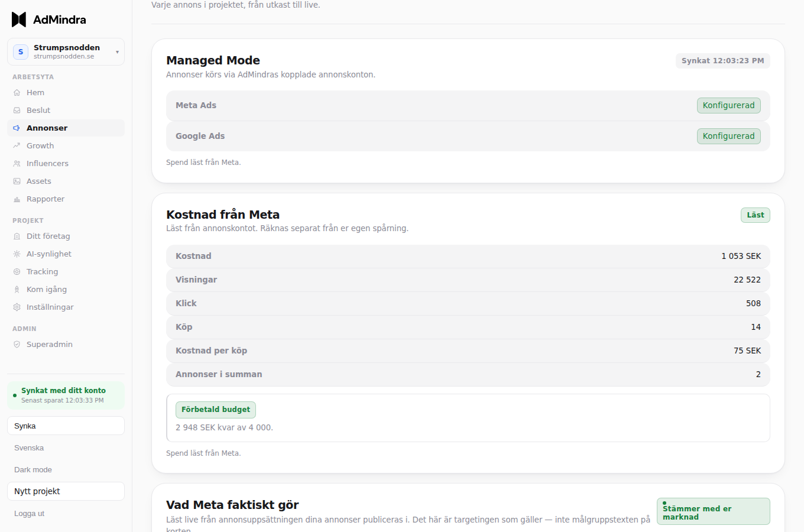Click the Synkat 12:03:23 PM badge

pyautogui.click(x=722, y=61)
